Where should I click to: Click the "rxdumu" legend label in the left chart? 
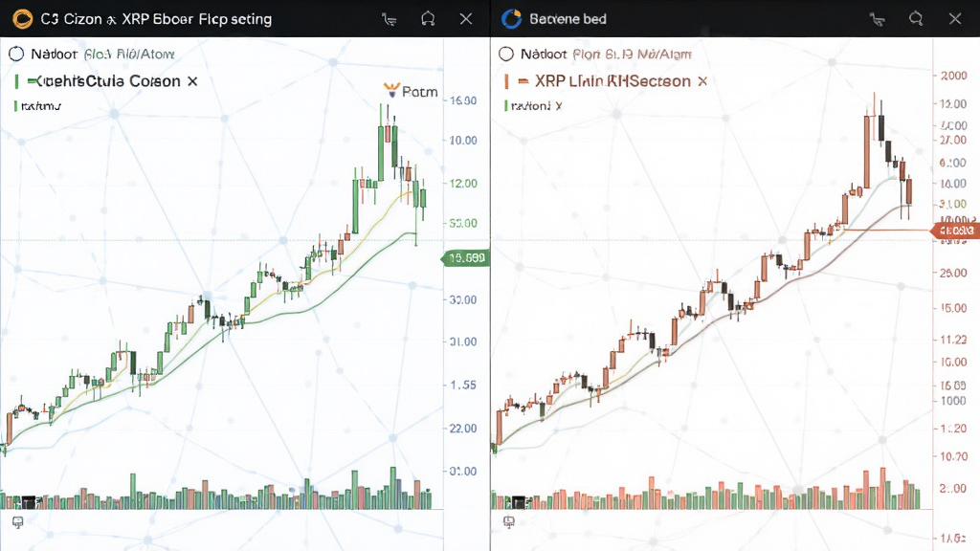[x=41, y=106]
